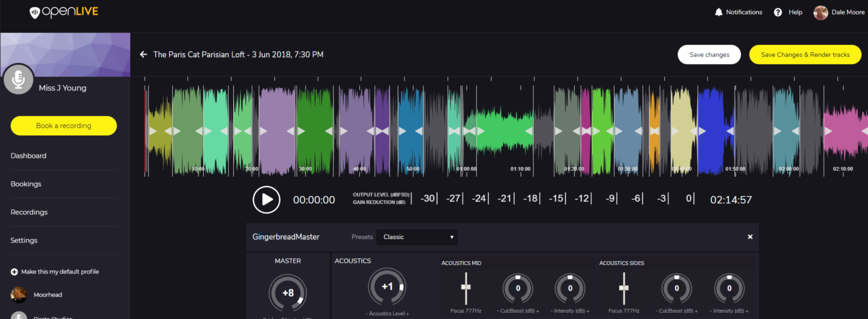The height and width of the screenshot is (319, 868).
Task: Open Dale Moore profile avatar
Action: click(821, 13)
